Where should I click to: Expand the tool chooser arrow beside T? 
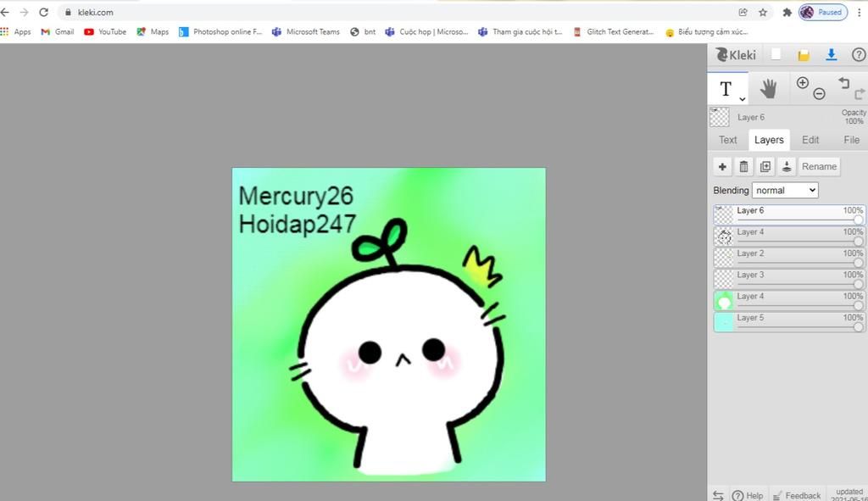click(743, 99)
